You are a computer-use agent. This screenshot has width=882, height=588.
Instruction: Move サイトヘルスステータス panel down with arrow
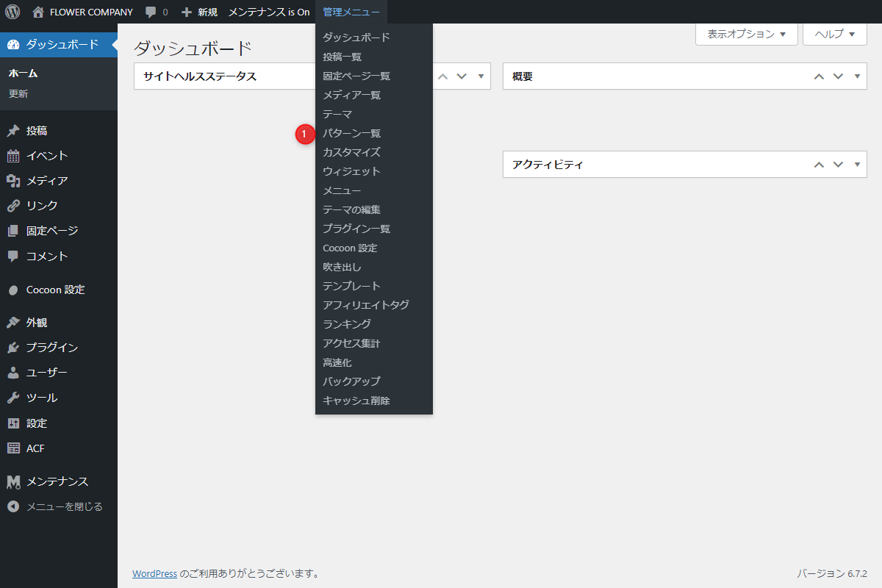pos(462,76)
